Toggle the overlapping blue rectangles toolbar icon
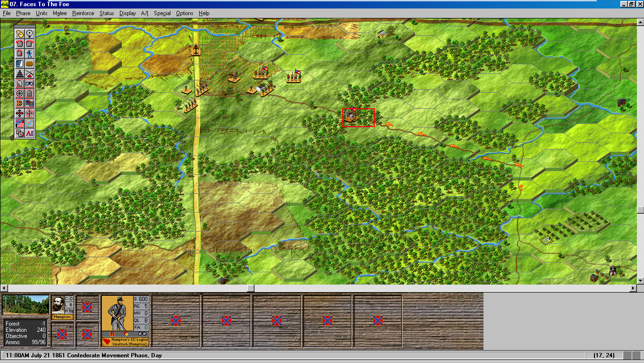This screenshot has height=363, width=644. coord(29,103)
